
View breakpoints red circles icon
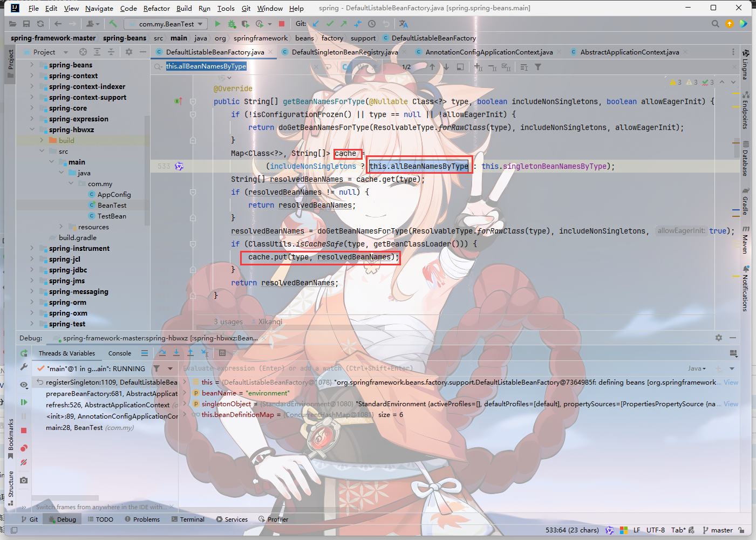(24, 448)
